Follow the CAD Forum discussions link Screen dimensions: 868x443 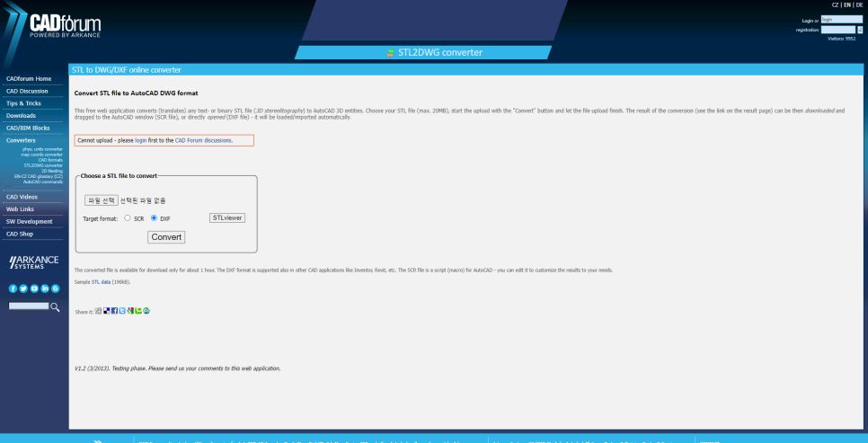[x=203, y=140]
